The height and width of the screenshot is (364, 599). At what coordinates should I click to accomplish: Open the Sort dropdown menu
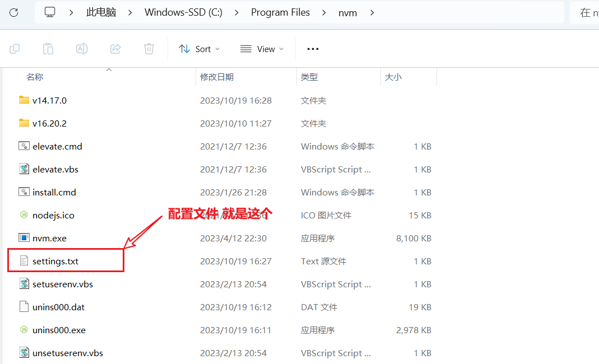coord(199,49)
